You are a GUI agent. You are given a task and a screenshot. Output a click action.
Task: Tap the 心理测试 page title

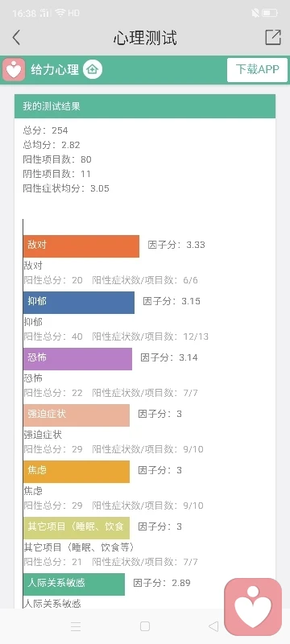click(145, 38)
